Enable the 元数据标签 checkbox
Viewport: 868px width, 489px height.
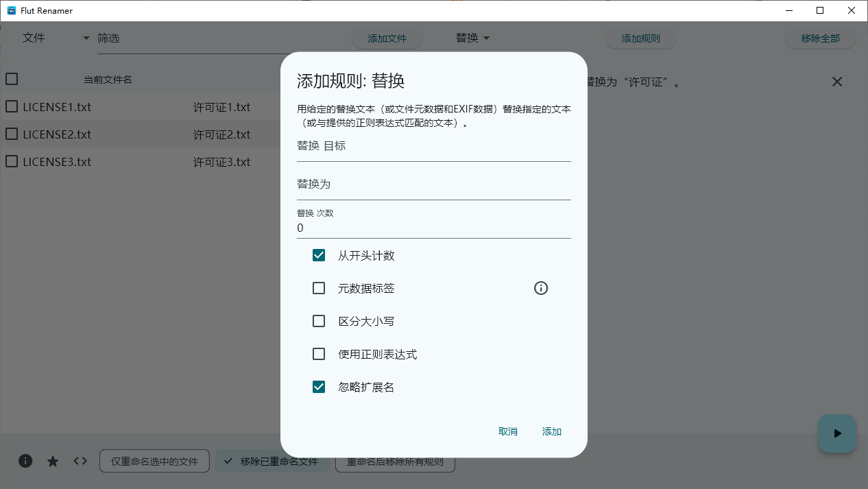(x=319, y=289)
